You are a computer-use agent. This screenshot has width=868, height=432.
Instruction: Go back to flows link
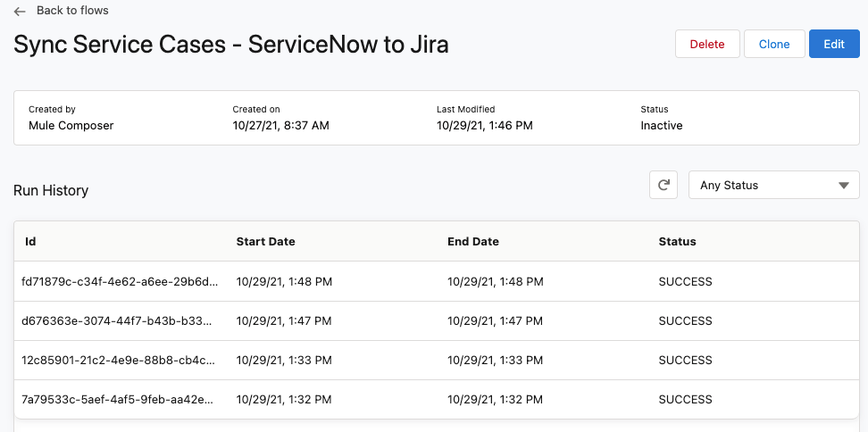[72, 11]
